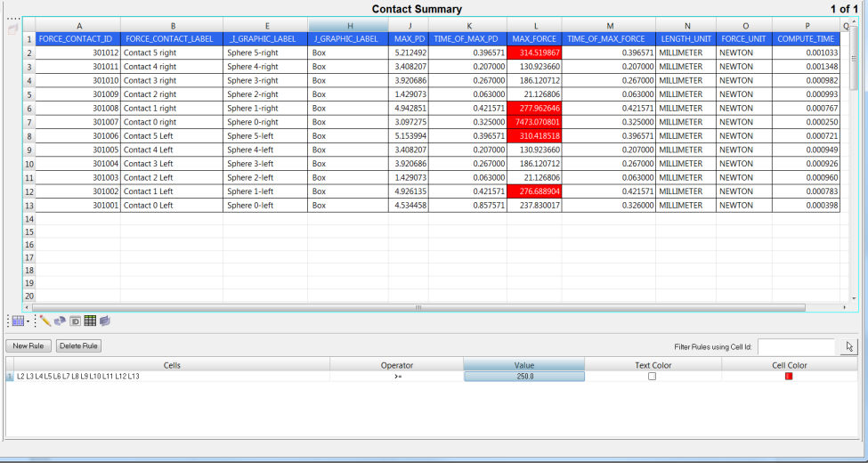Select the red cell 276.688904
The height and width of the screenshot is (463, 868).
[x=535, y=191]
